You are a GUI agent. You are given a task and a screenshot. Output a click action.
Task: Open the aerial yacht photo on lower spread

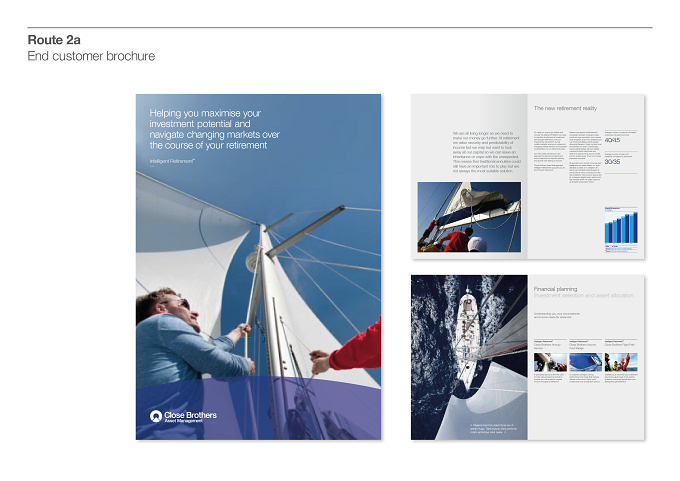pyautogui.click(x=469, y=358)
